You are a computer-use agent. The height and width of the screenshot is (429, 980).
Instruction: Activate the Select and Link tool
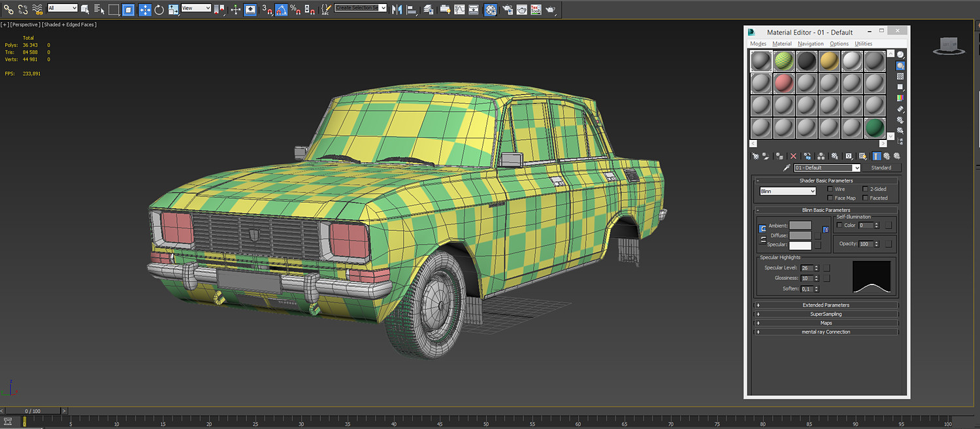pyautogui.click(x=8, y=9)
